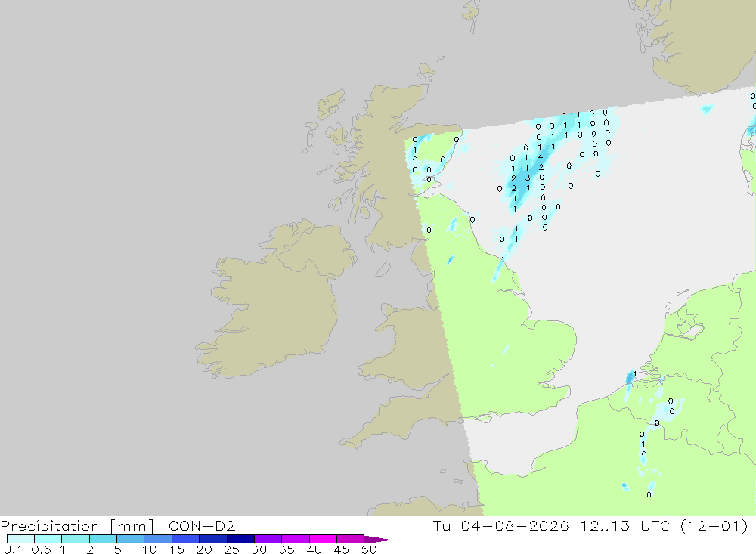Viewport: 756px width, 554px height.
Task: Click the 'Precipitation [mm]' title text
Action: tap(77, 525)
